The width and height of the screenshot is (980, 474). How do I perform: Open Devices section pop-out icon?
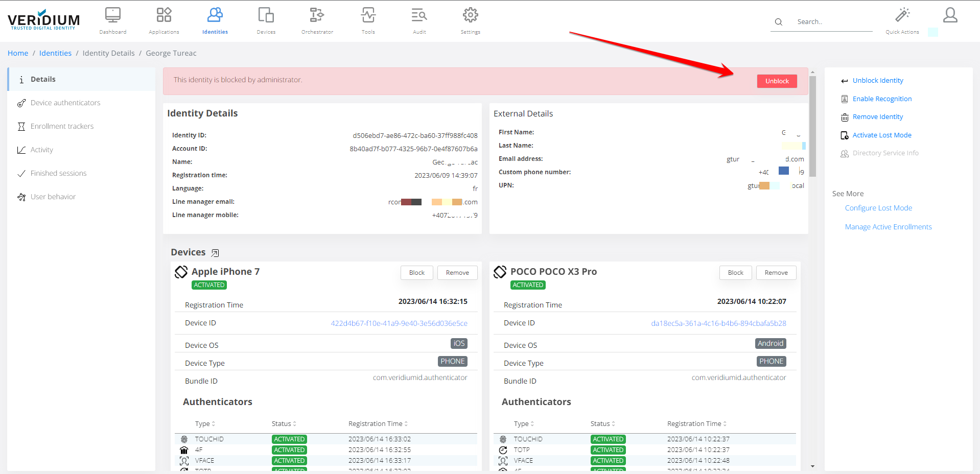(215, 253)
